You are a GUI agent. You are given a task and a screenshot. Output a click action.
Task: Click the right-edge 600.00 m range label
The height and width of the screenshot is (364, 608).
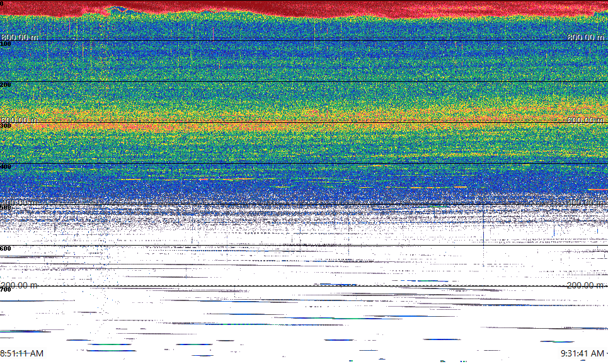click(586, 120)
